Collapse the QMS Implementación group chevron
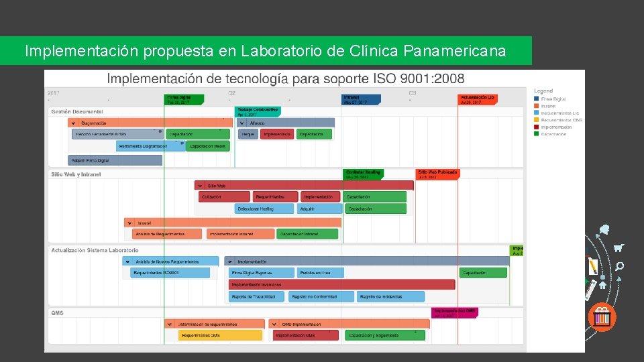Viewport: 644px width, 362px height. coord(274,324)
